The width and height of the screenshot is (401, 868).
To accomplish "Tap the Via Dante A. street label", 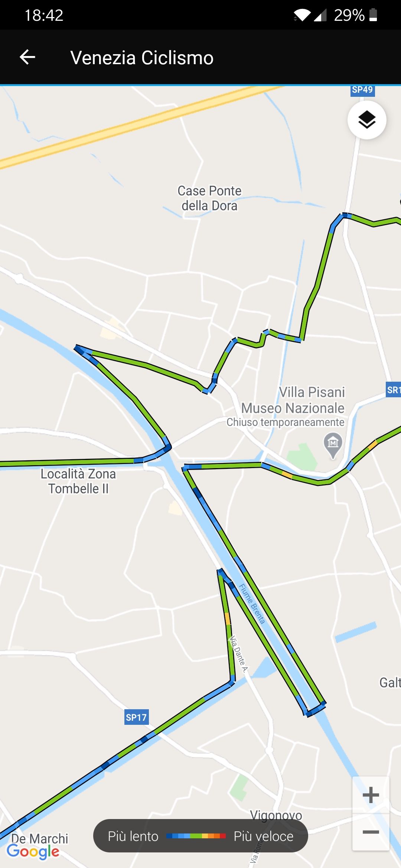I will [x=238, y=654].
